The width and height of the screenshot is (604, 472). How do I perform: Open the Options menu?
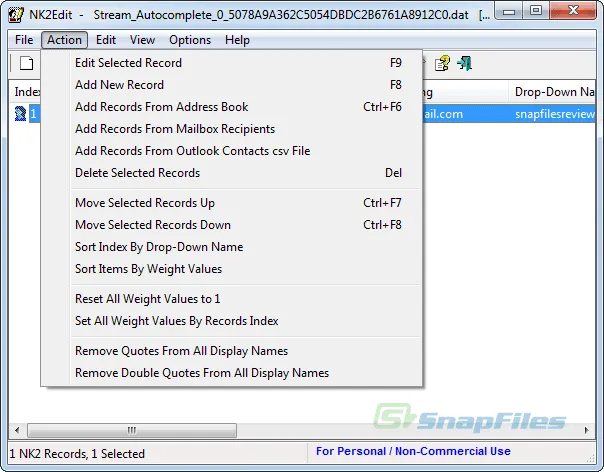[x=190, y=40]
